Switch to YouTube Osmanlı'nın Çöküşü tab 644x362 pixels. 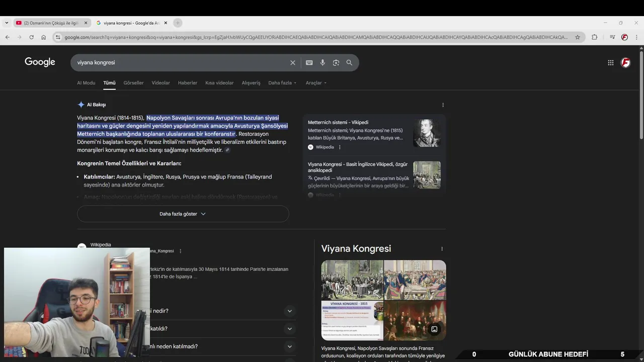click(51, 23)
